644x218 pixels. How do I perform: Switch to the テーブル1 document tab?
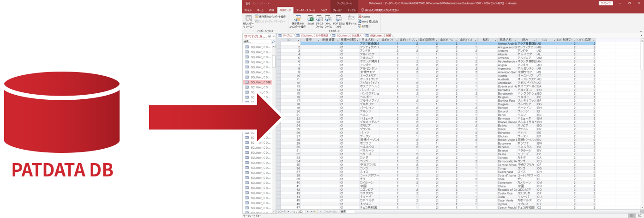click(286, 35)
